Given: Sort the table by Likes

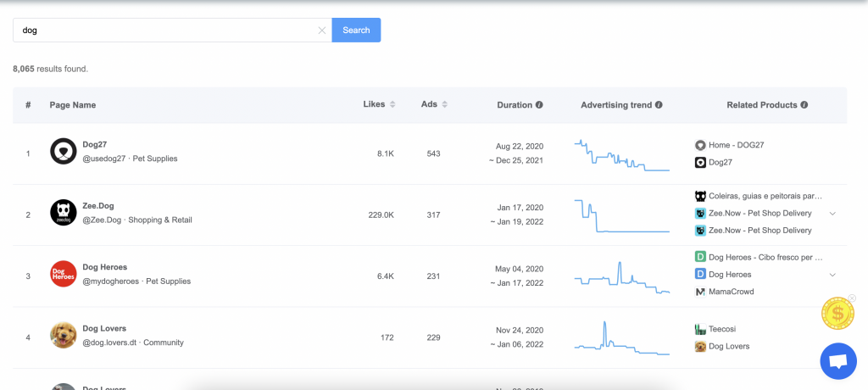Looking at the screenshot, I should pyautogui.click(x=392, y=104).
